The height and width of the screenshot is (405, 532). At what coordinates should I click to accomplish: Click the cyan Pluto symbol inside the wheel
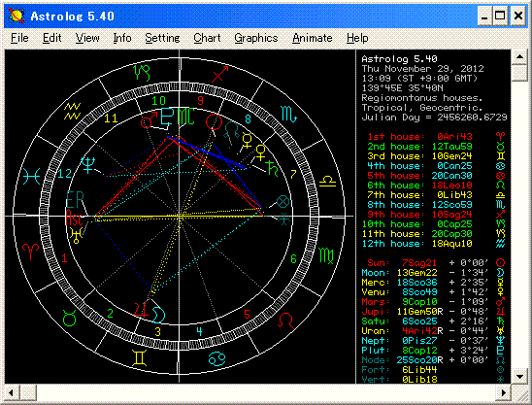(167, 117)
